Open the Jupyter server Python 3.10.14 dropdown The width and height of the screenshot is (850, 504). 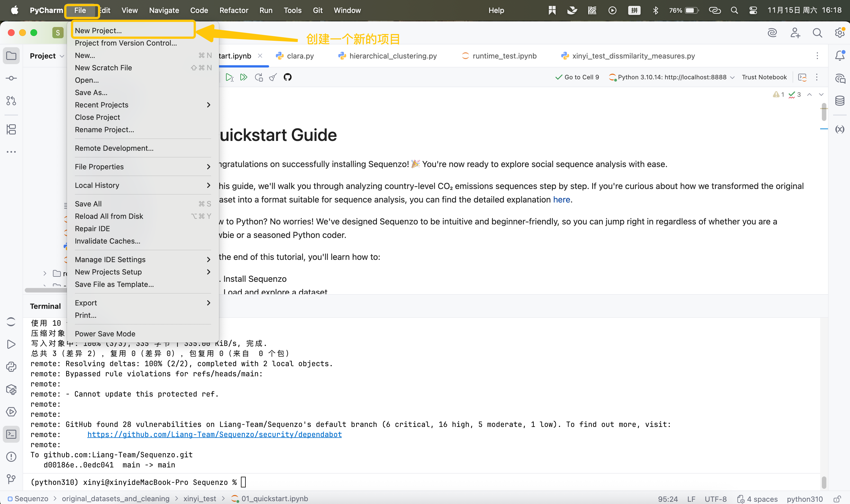[x=672, y=77]
